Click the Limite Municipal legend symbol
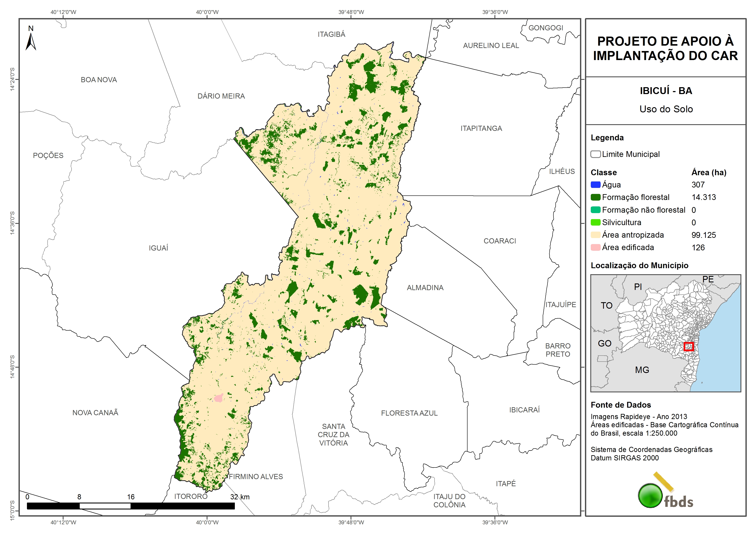Image resolution: width=756 pixels, height=534 pixels. pyautogui.click(x=595, y=154)
